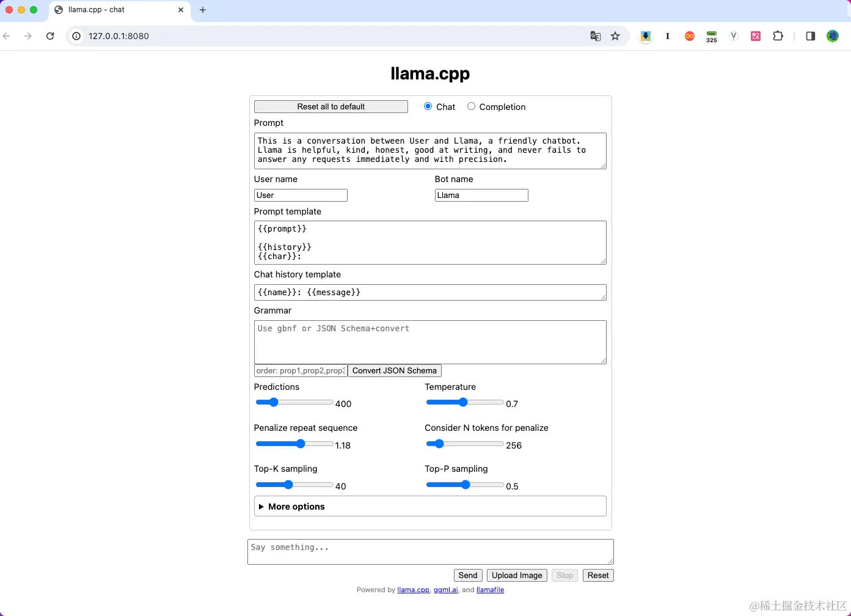Click into the Prompt template text area
This screenshot has width=851, height=616.
(x=430, y=243)
